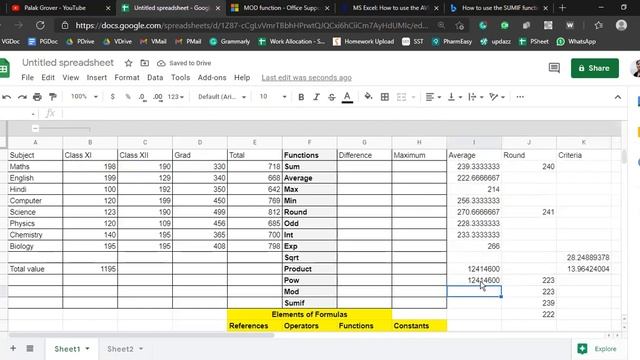
Task: Select the Paint format tool
Action: click(53, 97)
